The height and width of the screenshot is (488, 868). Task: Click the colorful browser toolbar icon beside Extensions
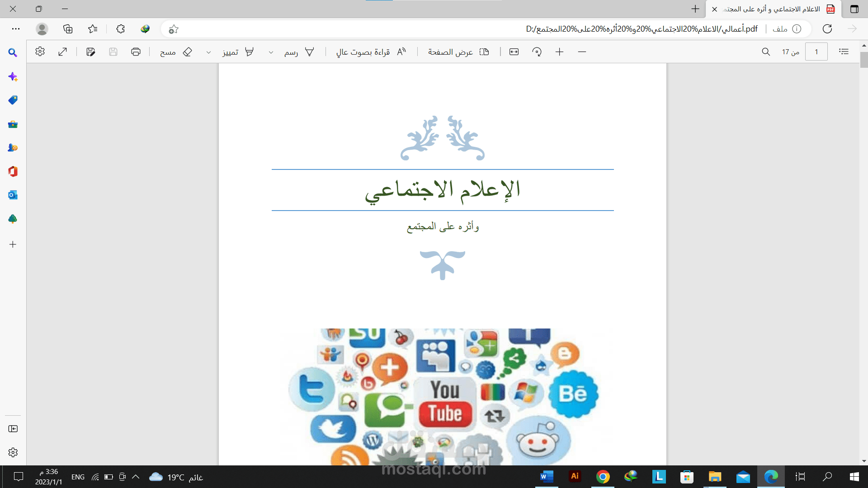[x=145, y=29]
